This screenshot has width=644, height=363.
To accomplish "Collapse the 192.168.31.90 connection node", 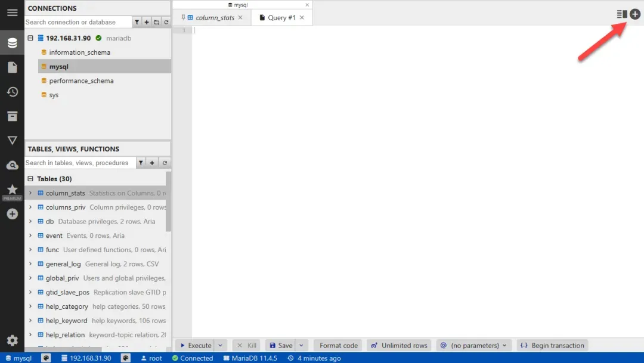I will point(30,38).
